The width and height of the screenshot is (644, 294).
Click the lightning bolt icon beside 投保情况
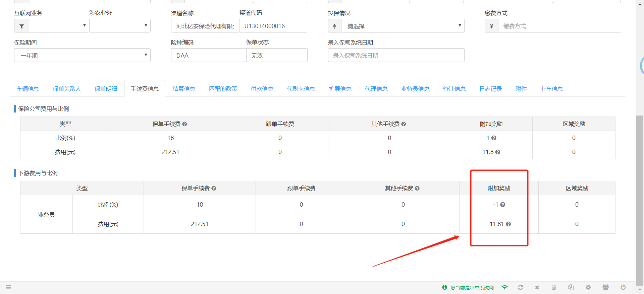click(334, 26)
